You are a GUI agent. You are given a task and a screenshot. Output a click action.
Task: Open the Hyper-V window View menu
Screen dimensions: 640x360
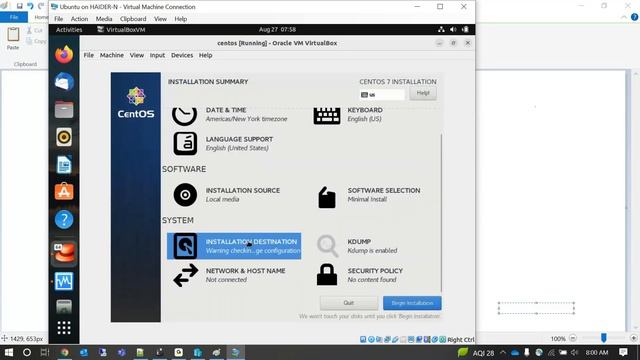click(160, 19)
